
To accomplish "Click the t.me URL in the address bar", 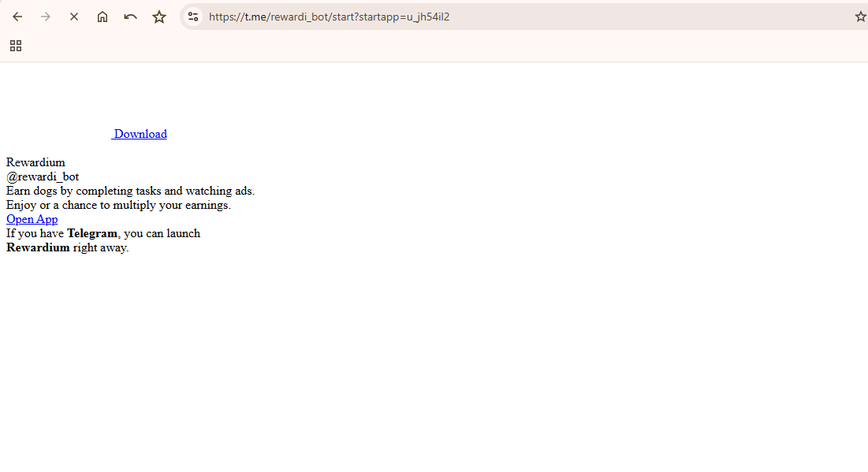I will click(329, 17).
